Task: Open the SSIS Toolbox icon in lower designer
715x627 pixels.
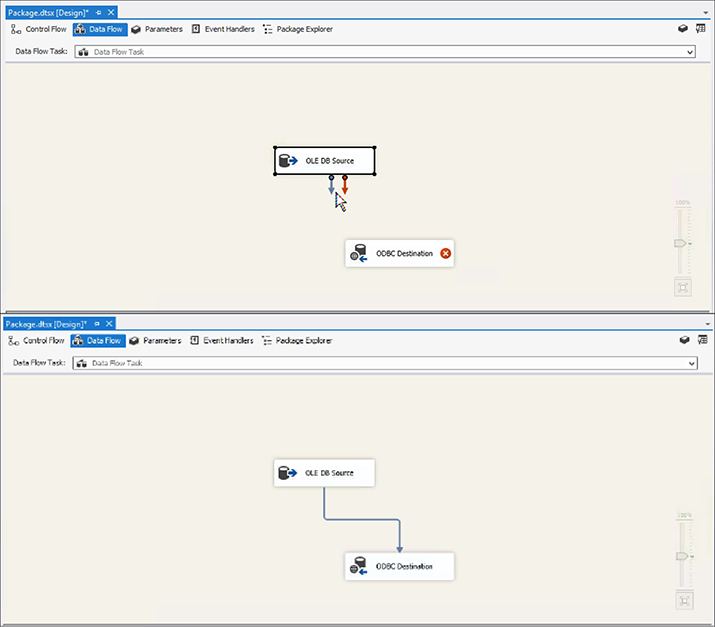Action: tap(684, 340)
